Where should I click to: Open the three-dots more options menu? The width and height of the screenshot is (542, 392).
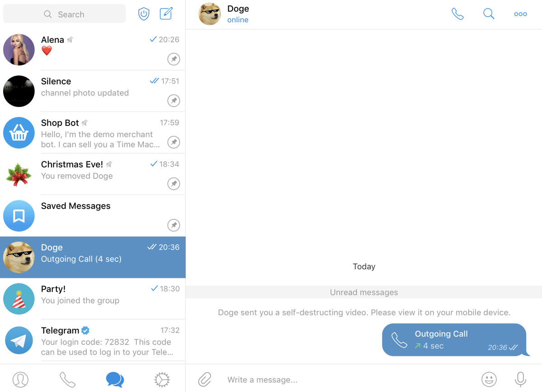point(520,14)
